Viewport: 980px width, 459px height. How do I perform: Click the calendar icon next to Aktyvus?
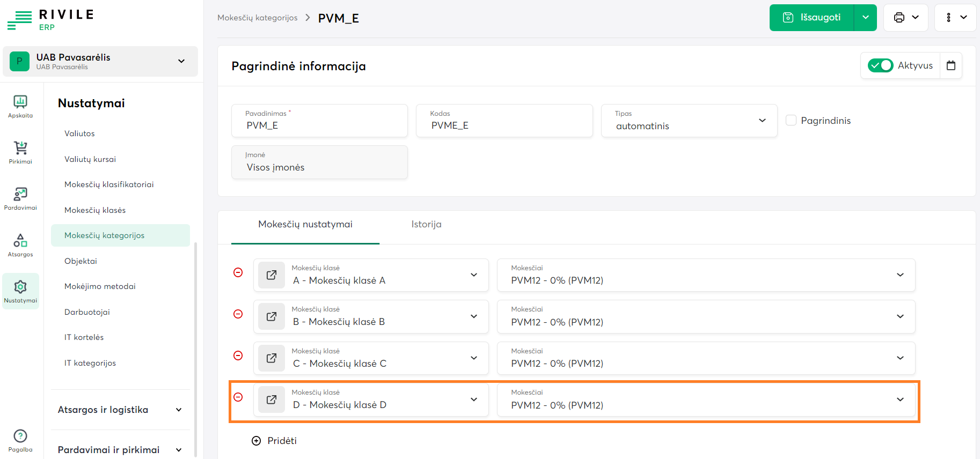(x=950, y=65)
